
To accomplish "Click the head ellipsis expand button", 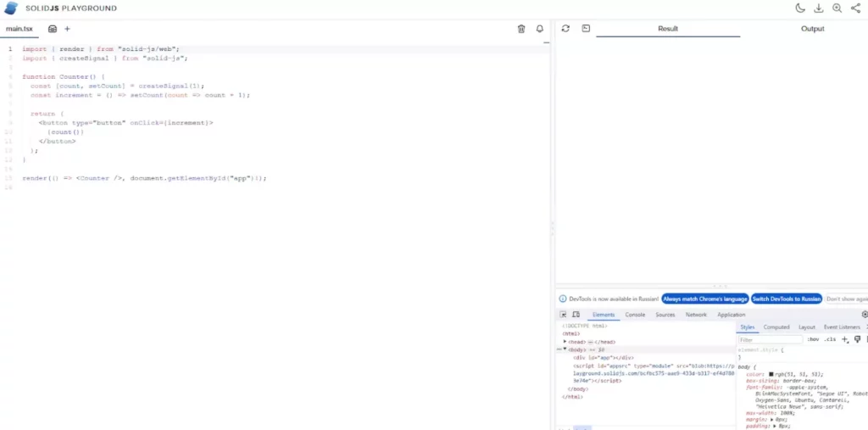I will [x=591, y=342].
